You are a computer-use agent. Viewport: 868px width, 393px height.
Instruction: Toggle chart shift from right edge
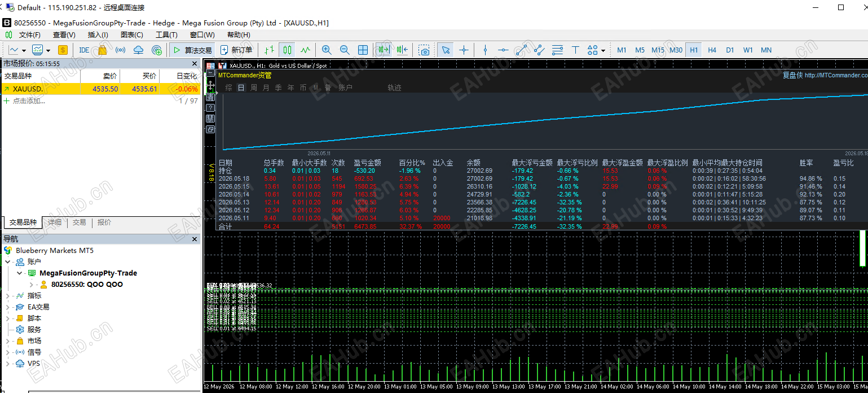[x=402, y=50]
